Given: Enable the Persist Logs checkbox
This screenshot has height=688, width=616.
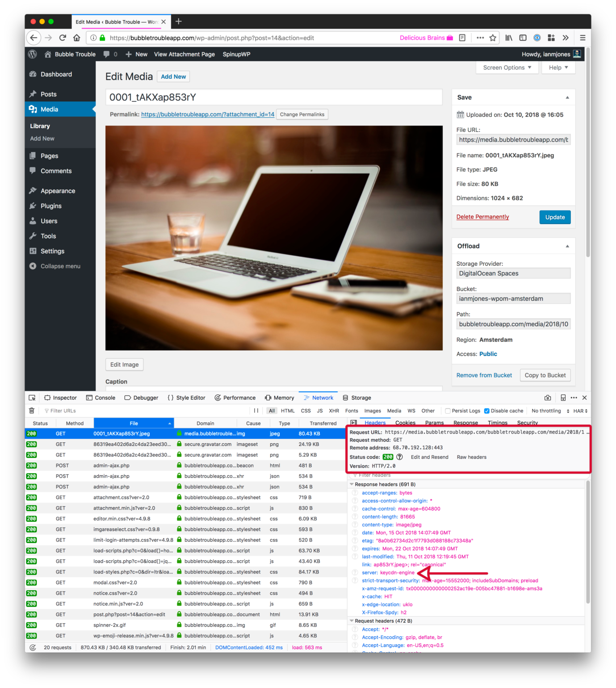Looking at the screenshot, I should click(448, 411).
